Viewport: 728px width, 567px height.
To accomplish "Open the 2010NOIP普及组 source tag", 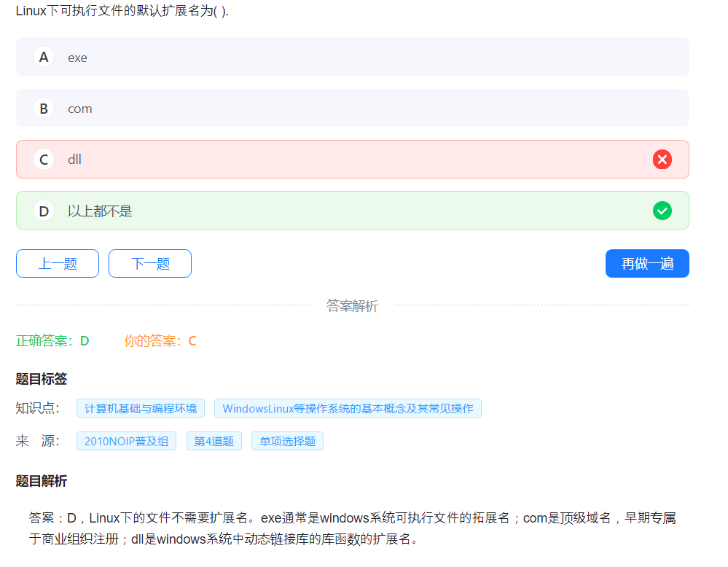I will coord(126,441).
